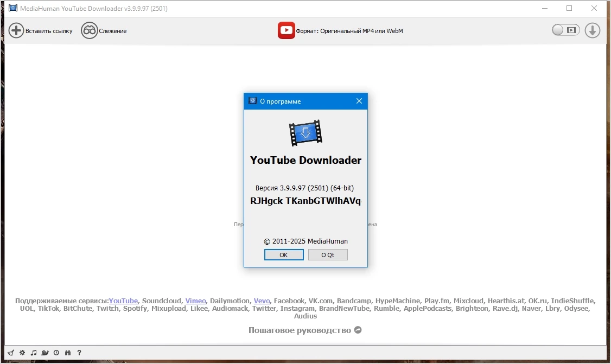Click the broom clean-list icon
Image resolution: width=611 pixels, height=364 pixels.
(x=11, y=353)
